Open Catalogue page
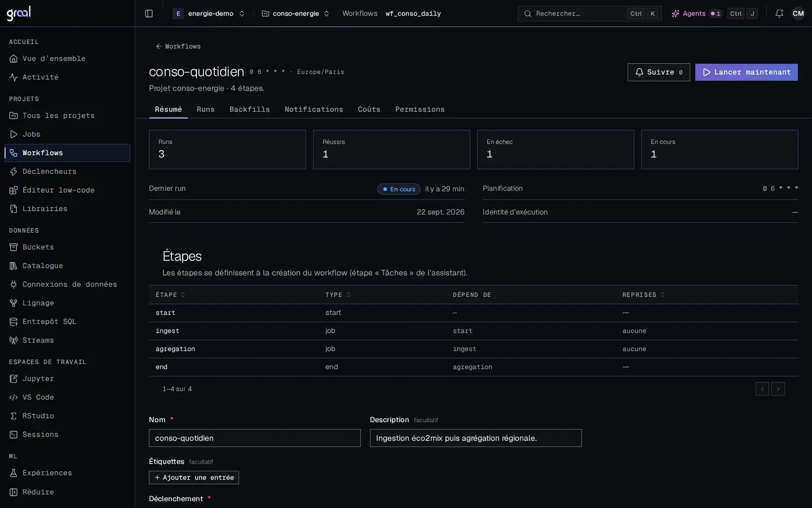This screenshot has width=812, height=508. pos(67,266)
